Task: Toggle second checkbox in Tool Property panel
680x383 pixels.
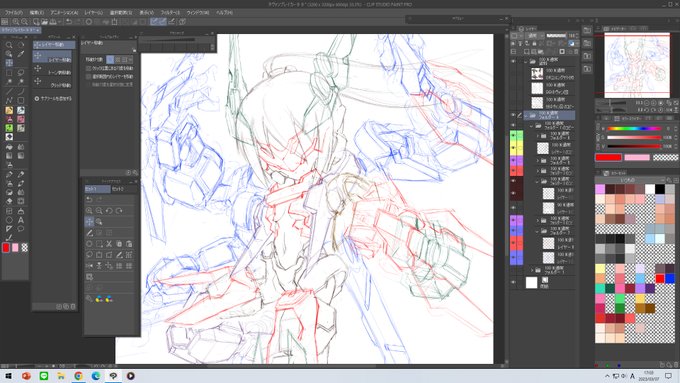Action: click(88, 76)
